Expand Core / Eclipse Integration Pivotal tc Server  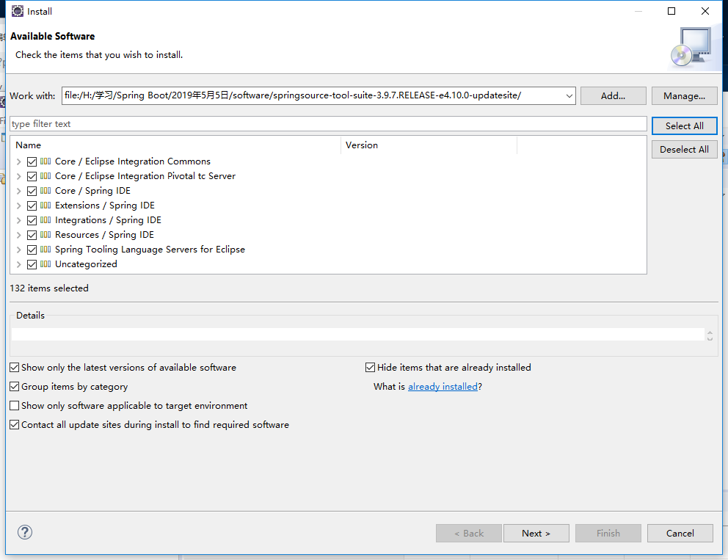pyautogui.click(x=18, y=176)
